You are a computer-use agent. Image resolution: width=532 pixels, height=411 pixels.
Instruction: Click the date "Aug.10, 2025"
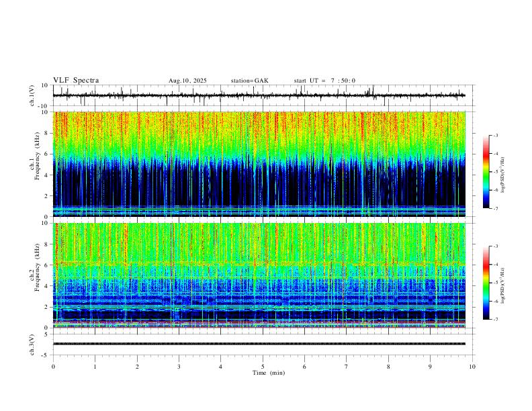click(187, 81)
